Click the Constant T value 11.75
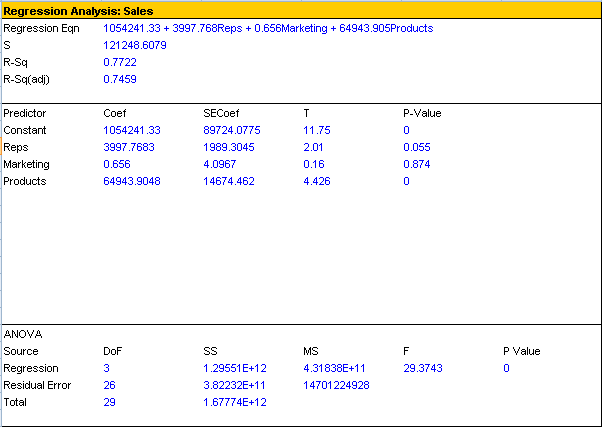 click(x=317, y=130)
